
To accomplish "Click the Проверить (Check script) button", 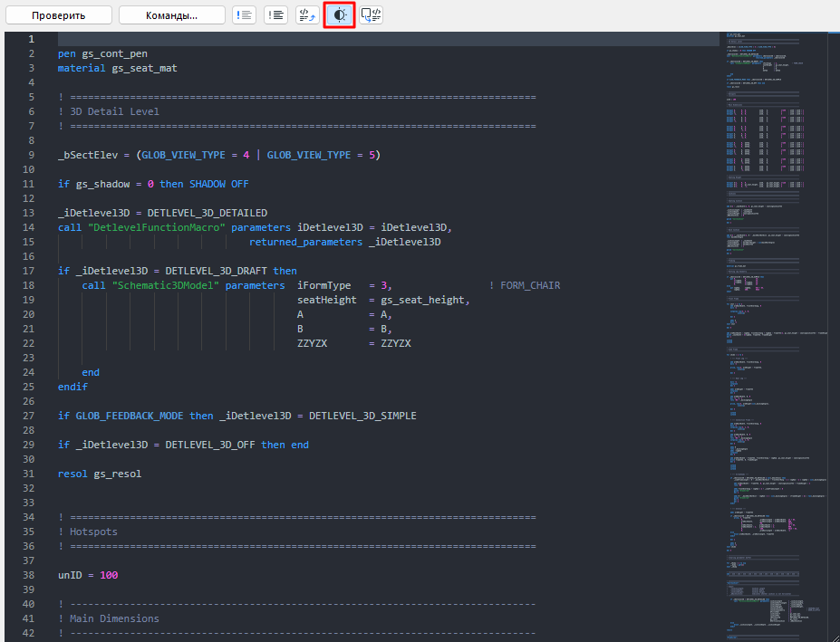I will (x=59, y=15).
